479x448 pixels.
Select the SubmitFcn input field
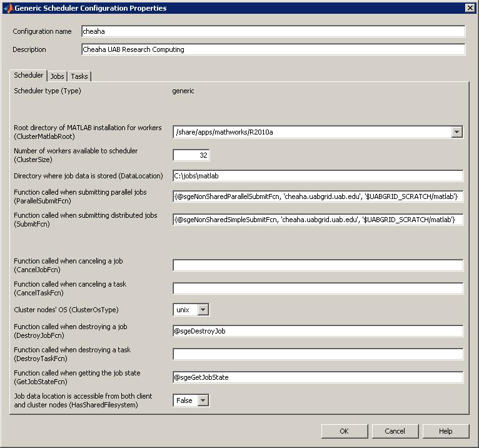coord(318,220)
